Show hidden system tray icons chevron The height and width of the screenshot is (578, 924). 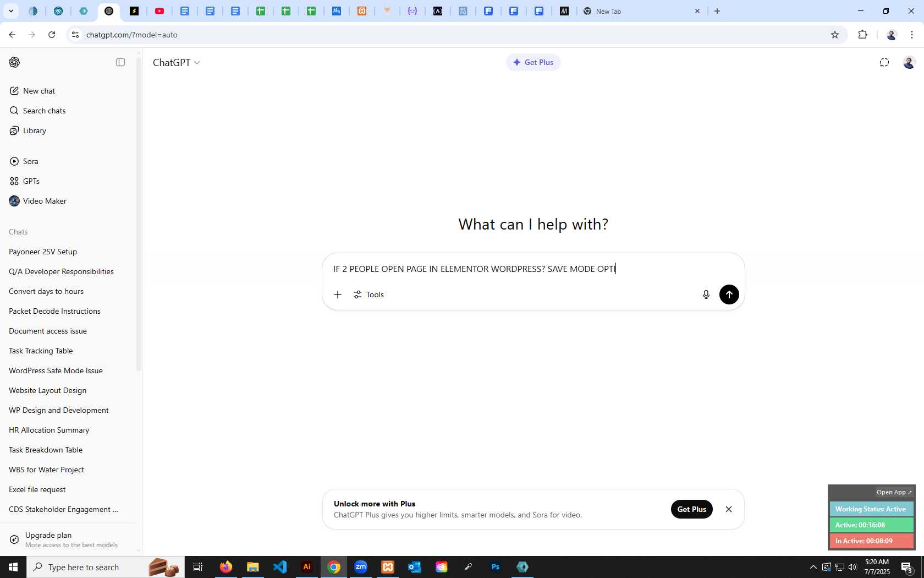tap(813, 567)
